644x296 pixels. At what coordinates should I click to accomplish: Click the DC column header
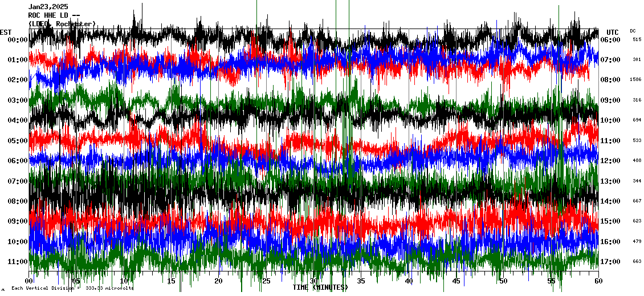[x=633, y=31]
